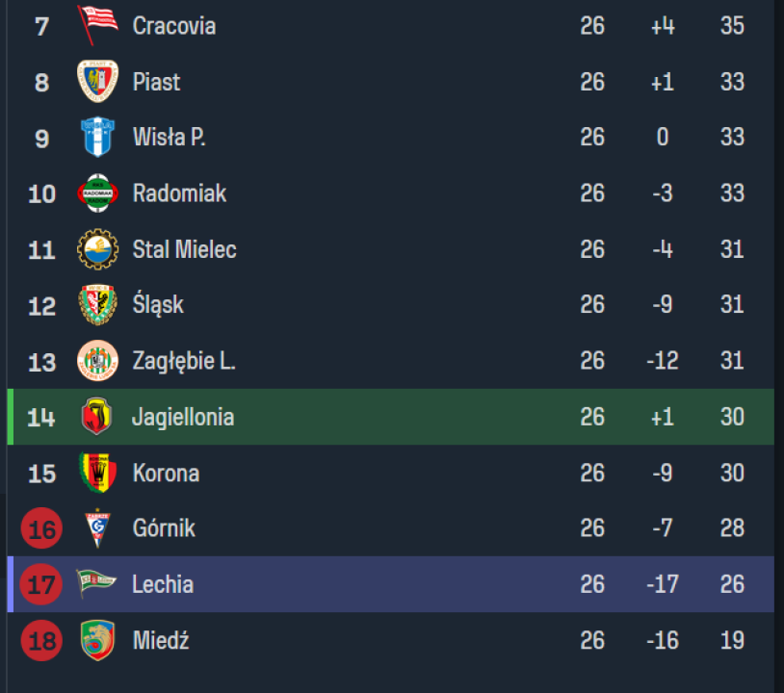The image size is (784, 693).
Task: Open the Górnik team name link
Action: (x=163, y=528)
